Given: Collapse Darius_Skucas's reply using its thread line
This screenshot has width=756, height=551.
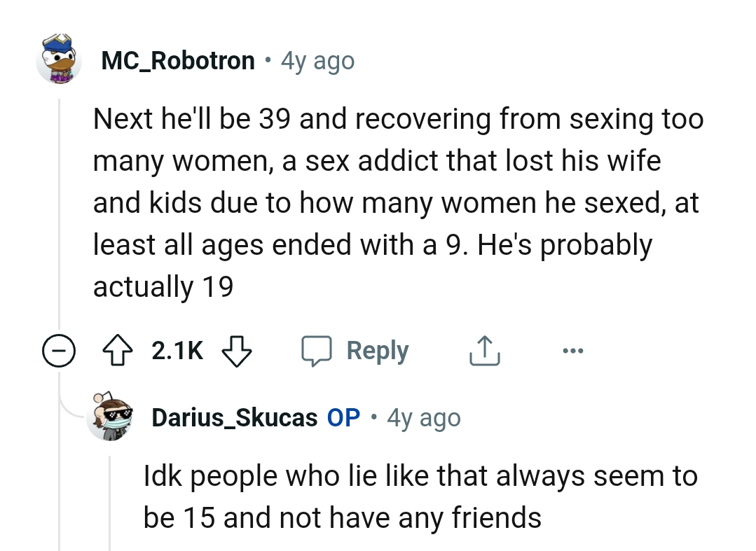Looking at the screenshot, I should click(109, 501).
